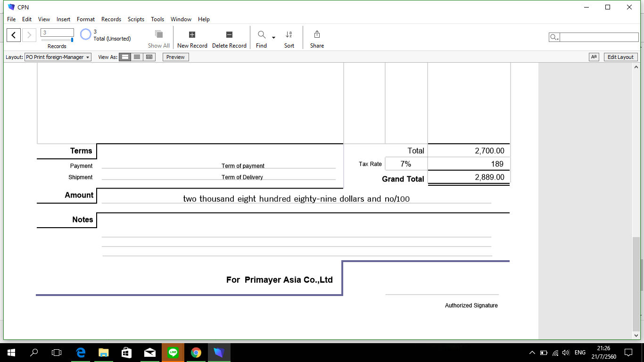
Task: Switch to Form view
Action: click(125, 57)
